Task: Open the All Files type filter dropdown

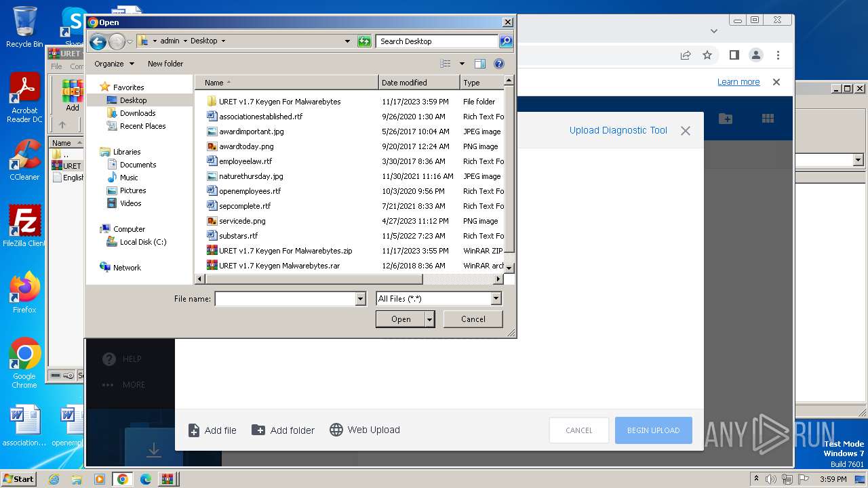Action: [496, 299]
